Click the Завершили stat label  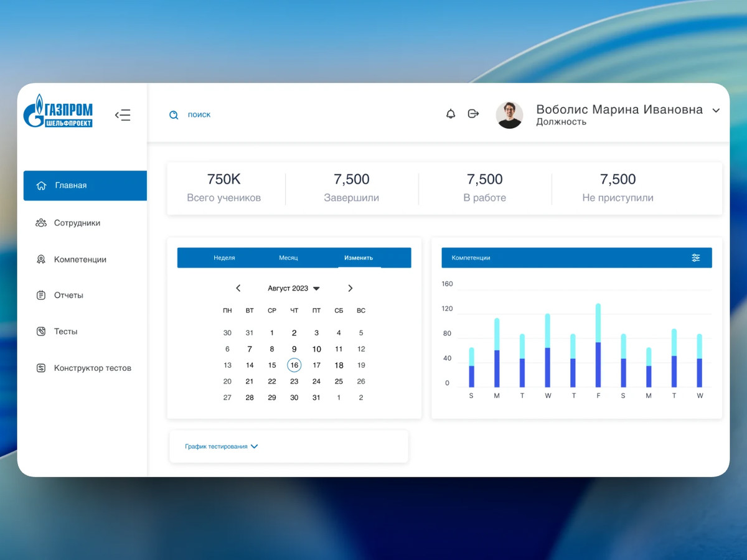(352, 198)
